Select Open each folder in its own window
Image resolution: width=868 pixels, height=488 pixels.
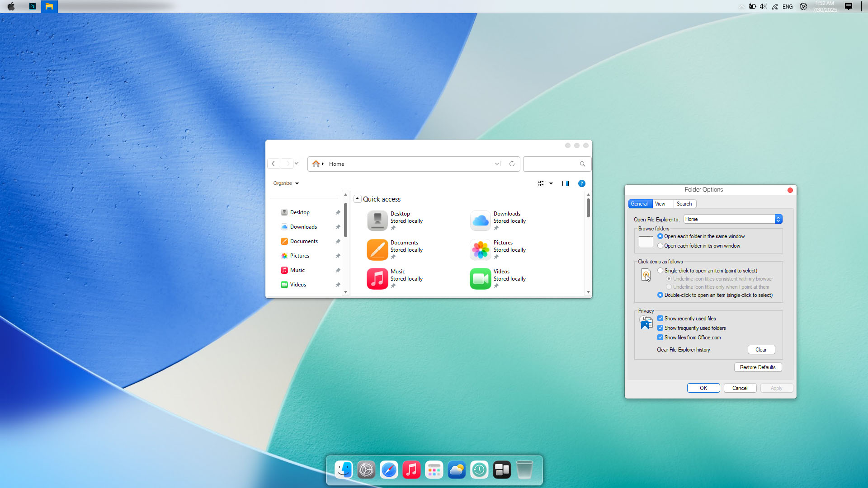pos(660,246)
